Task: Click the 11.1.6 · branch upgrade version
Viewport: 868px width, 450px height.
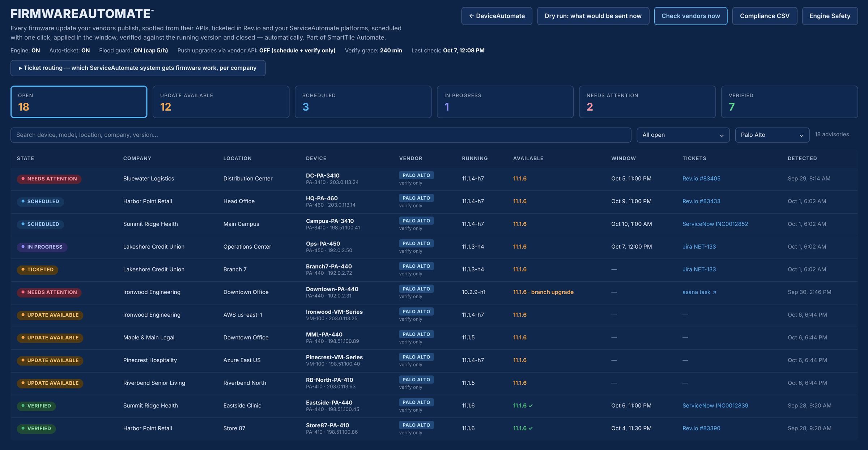Action: click(543, 292)
